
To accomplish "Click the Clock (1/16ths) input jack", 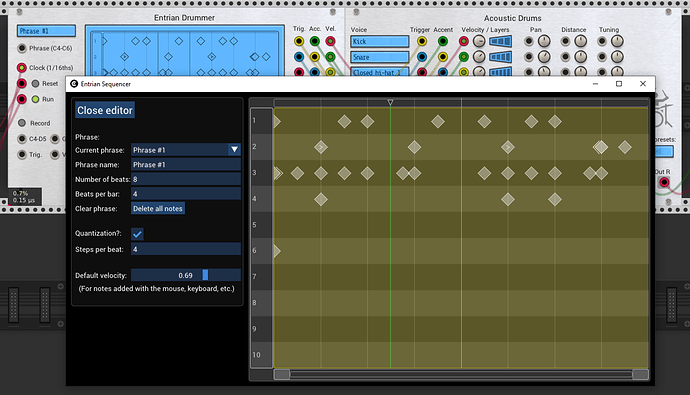I will click(22, 68).
